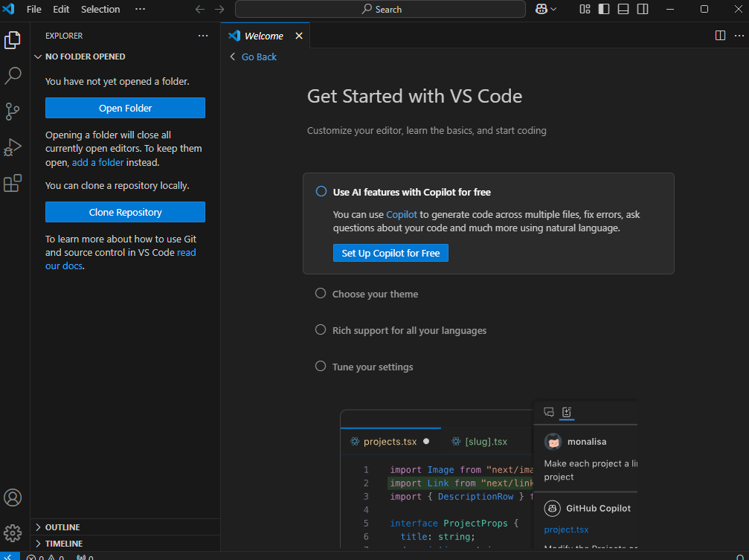This screenshot has height=560, width=749.
Task: Click the 'Get Started with VS Code' heading
Action: 414,96
